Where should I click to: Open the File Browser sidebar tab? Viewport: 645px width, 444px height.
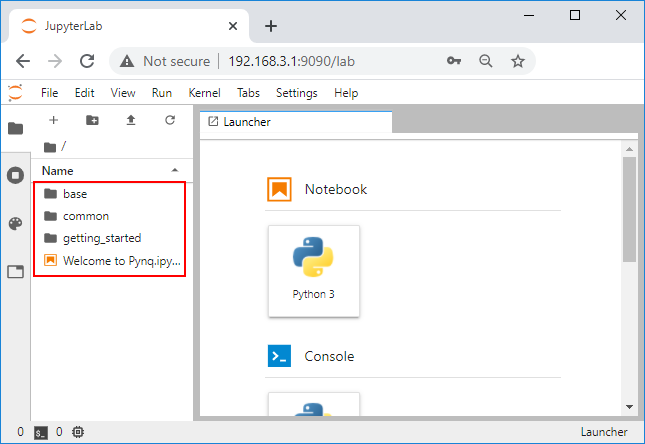coord(15,128)
